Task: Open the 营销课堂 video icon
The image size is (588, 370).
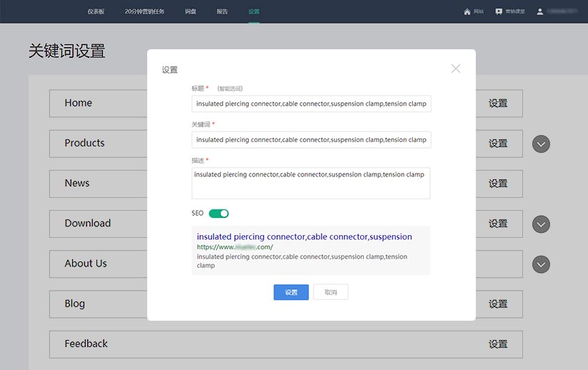Action: point(499,11)
